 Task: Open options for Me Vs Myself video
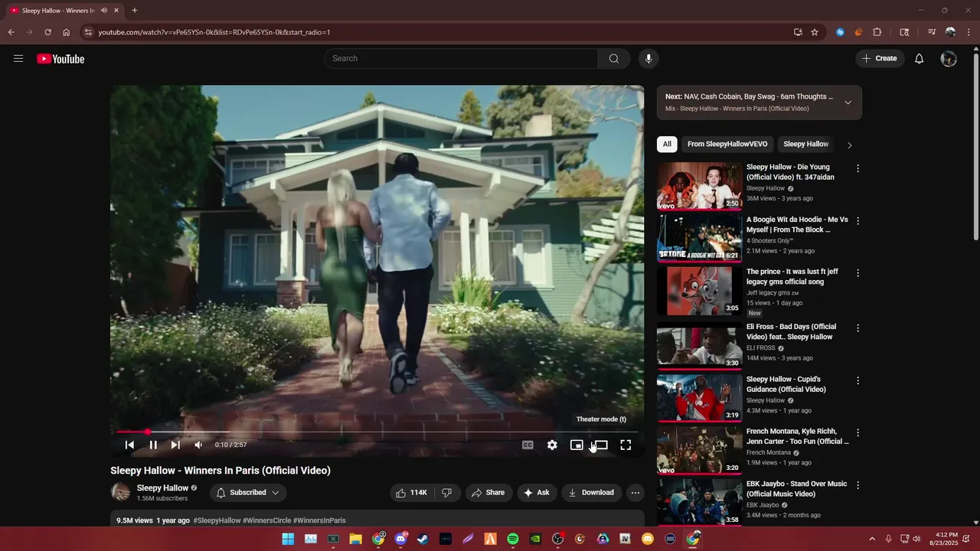pyautogui.click(x=857, y=221)
